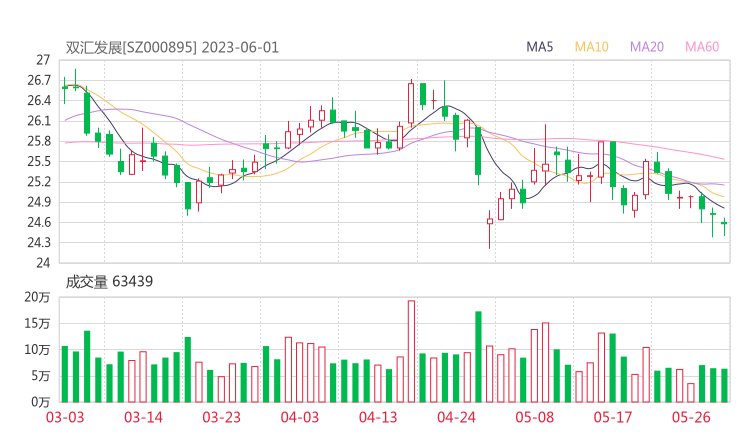
Task: Click the large red candlestick reaching 26.7 near 04-13
Action: 412,103
